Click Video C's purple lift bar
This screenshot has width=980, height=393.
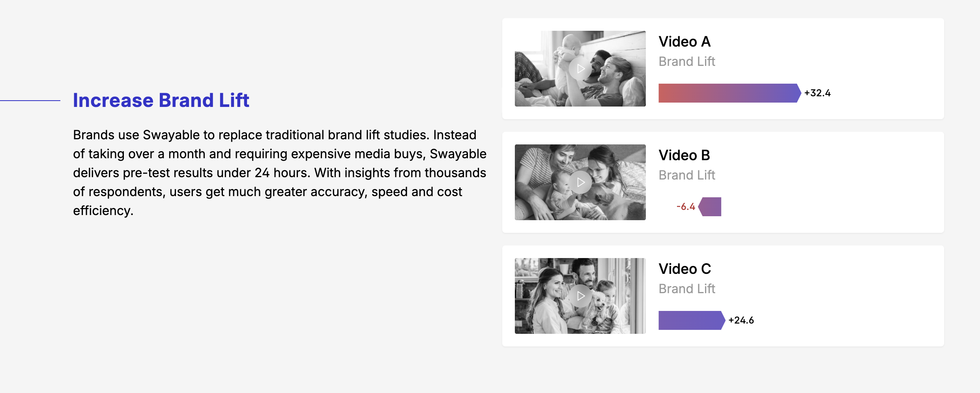pyautogui.click(x=691, y=320)
